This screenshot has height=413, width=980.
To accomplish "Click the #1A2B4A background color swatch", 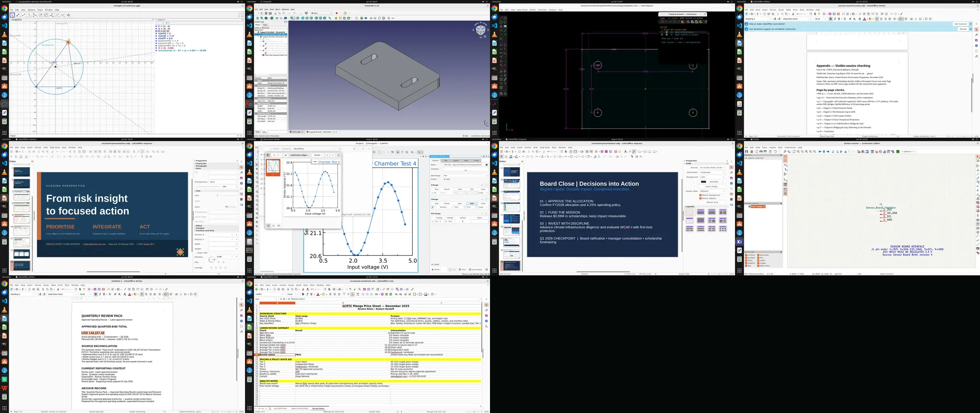I will [x=703, y=182].
